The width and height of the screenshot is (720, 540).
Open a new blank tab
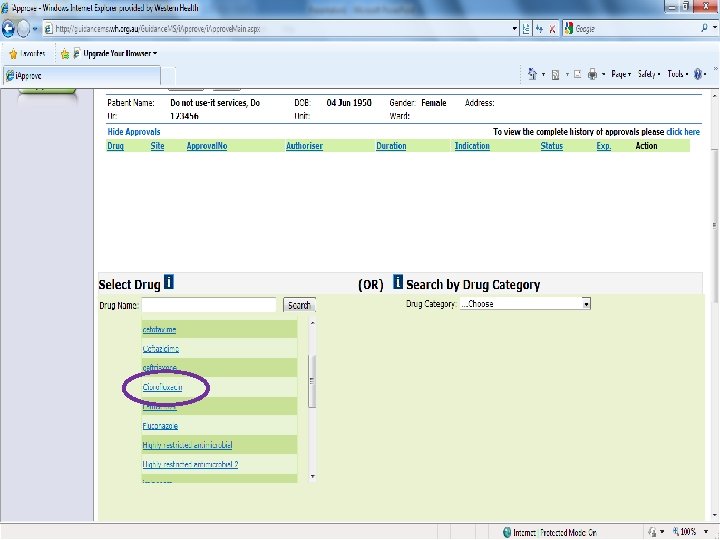click(x=169, y=76)
